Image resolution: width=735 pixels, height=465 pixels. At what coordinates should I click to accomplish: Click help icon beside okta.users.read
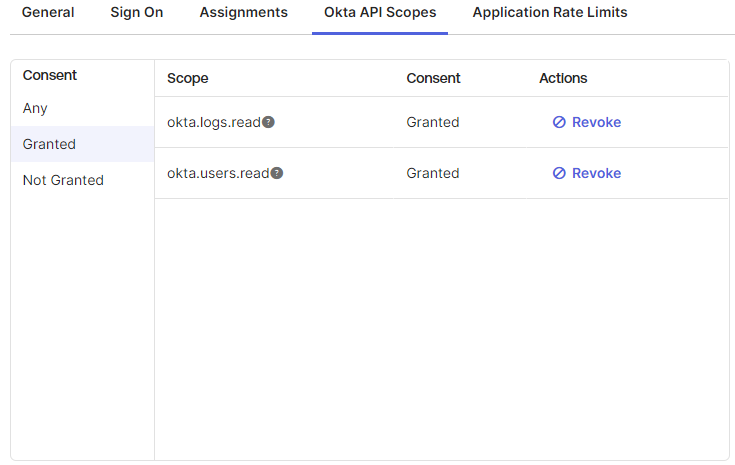click(277, 173)
